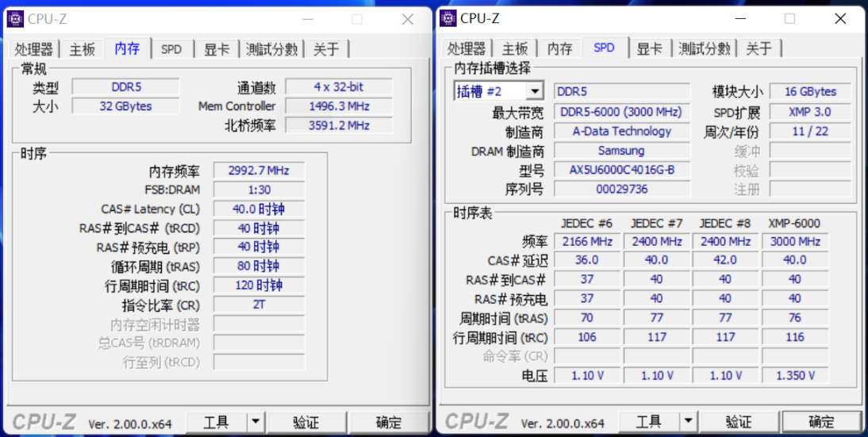Click JEDEC #6 CAS# 延迟 cell 36.0

587,260
